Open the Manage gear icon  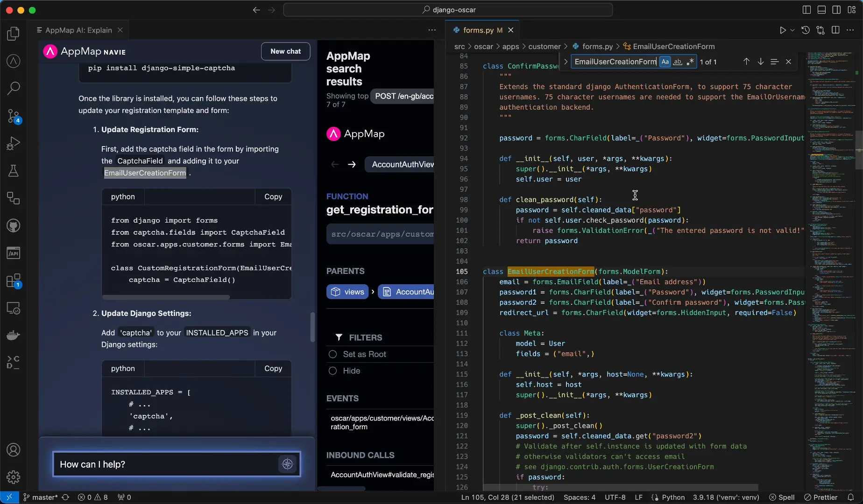pyautogui.click(x=14, y=477)
